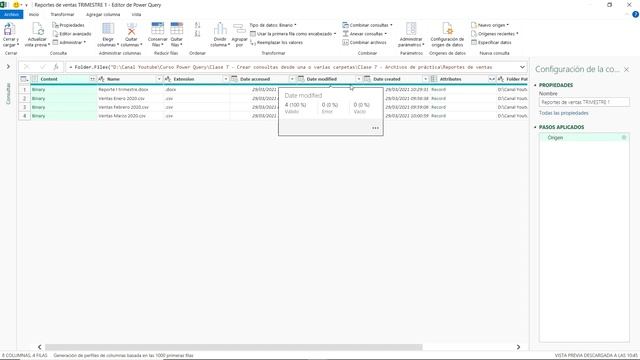Click Combinar archivos
This screenshot has width=640, height=360.
coord(364,42)
